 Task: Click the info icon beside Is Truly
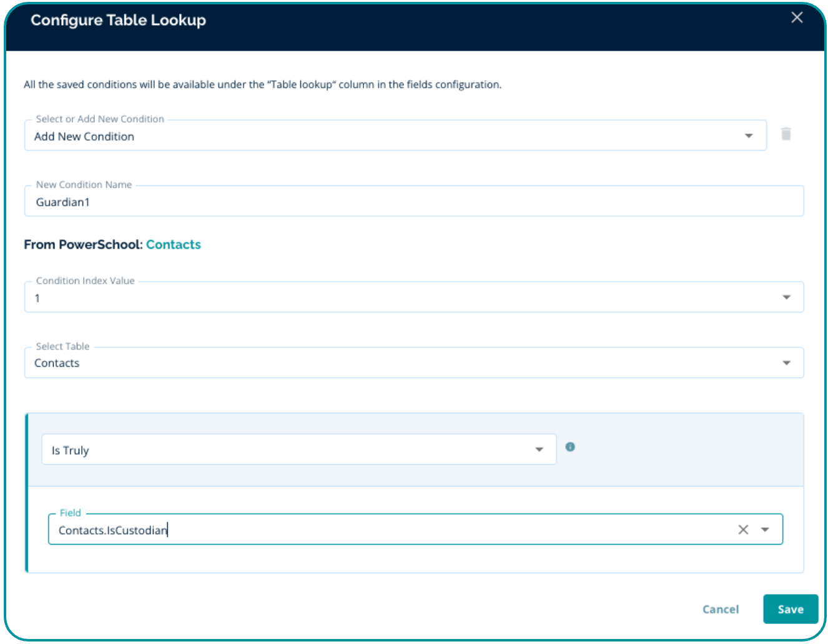(569, 447)
